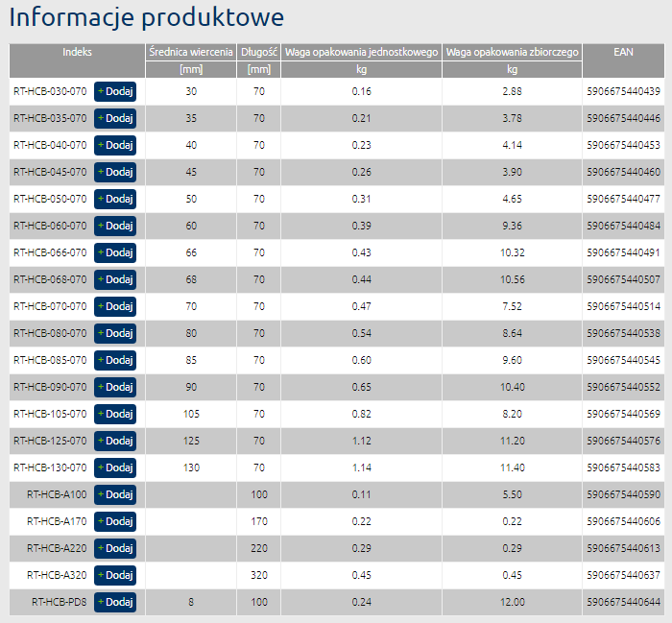This screenshot has width=672, height=623.
Task: Select Waga opakowania jednostkowego header
Action: [x=361, y=52]
